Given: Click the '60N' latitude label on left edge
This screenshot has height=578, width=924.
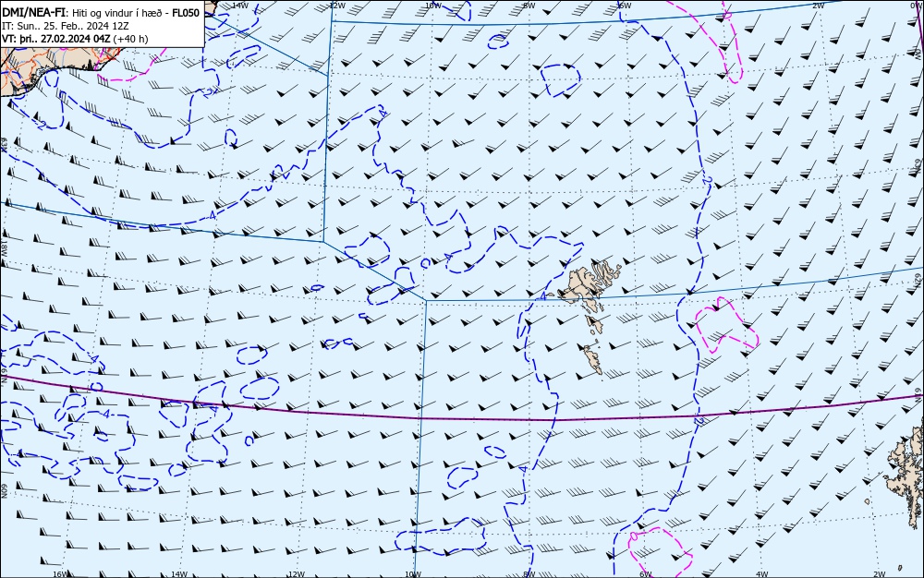Looking at the screenshot, I should (x=4, y=491).
